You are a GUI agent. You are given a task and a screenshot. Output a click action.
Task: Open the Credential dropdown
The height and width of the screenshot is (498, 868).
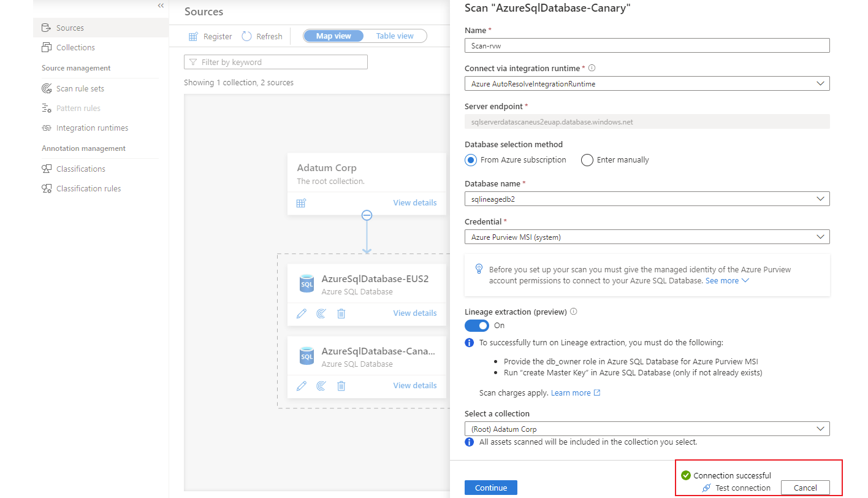(821, 236)
